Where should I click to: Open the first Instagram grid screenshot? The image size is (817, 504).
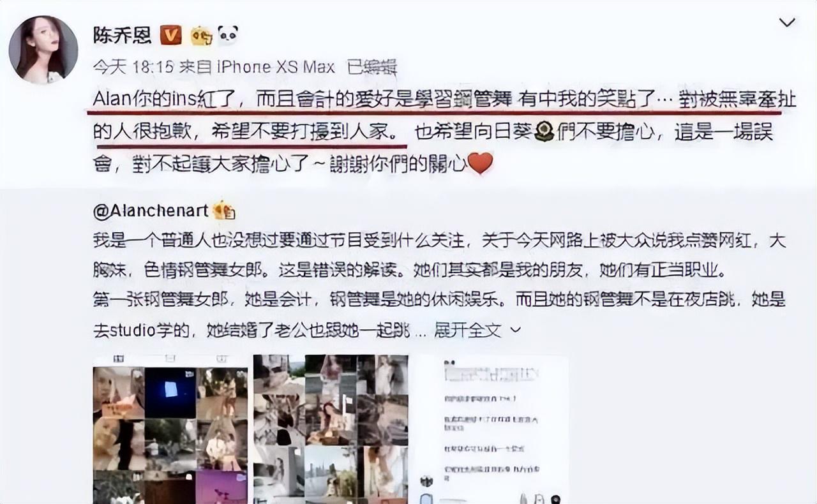(x=170, y=429)
